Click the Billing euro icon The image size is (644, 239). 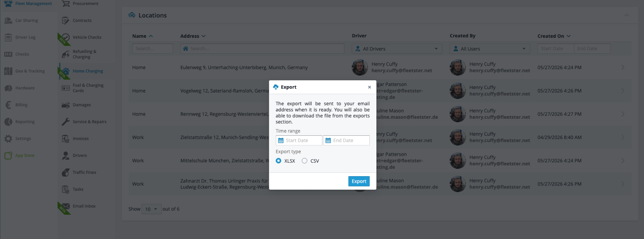(8, 105)
